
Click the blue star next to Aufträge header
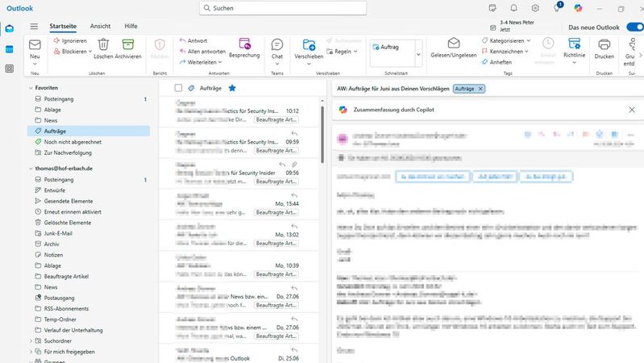click(x=232, y=88)
